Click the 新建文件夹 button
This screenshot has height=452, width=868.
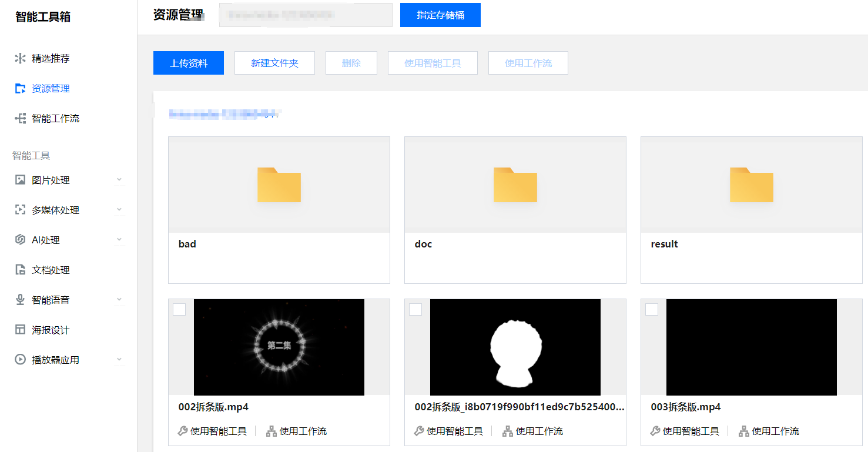tap(274, 63)
